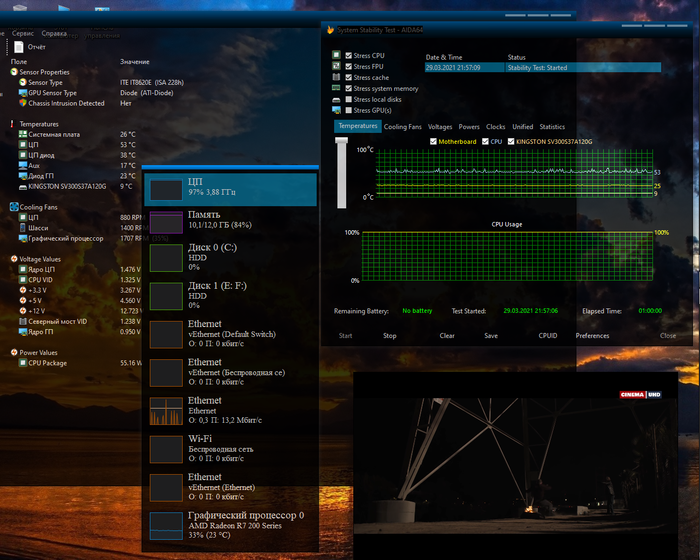This screenshot has width=700, height=560.
Task: Click the Power Values section icon
Action: pos(14,352)
